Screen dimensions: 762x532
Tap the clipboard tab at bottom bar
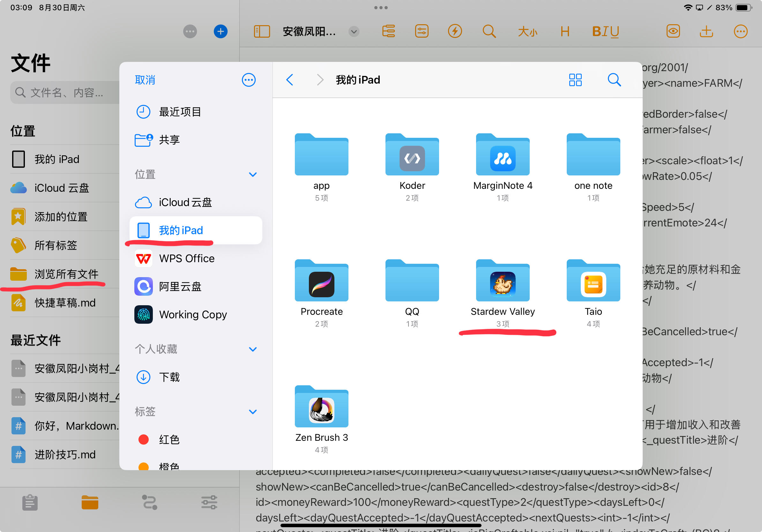(30, 502)
